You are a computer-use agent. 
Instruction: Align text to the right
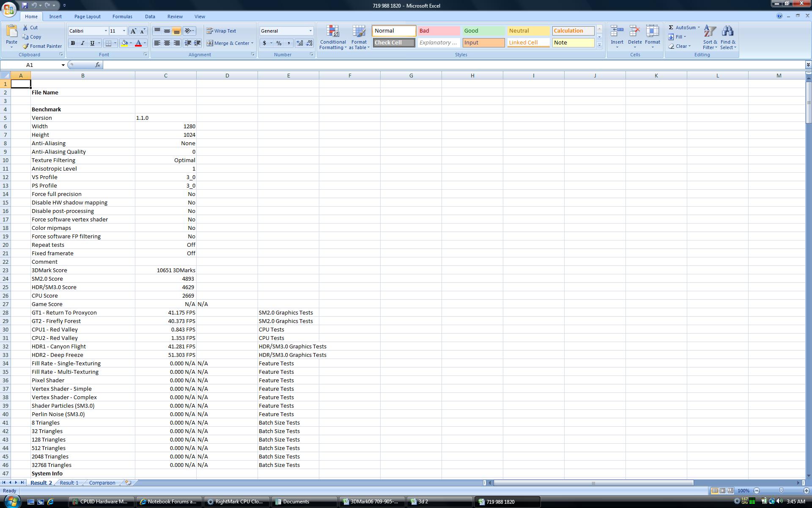pos(177,43)
